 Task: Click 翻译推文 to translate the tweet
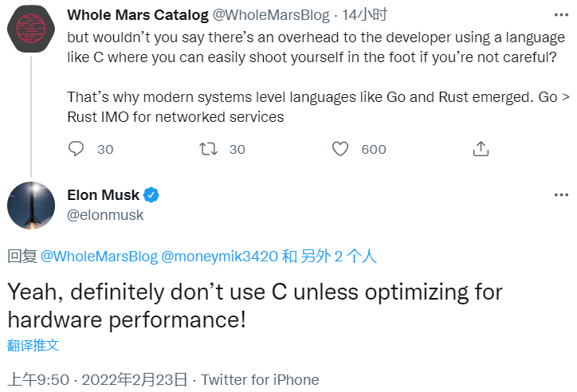click(x=33, y=346)
